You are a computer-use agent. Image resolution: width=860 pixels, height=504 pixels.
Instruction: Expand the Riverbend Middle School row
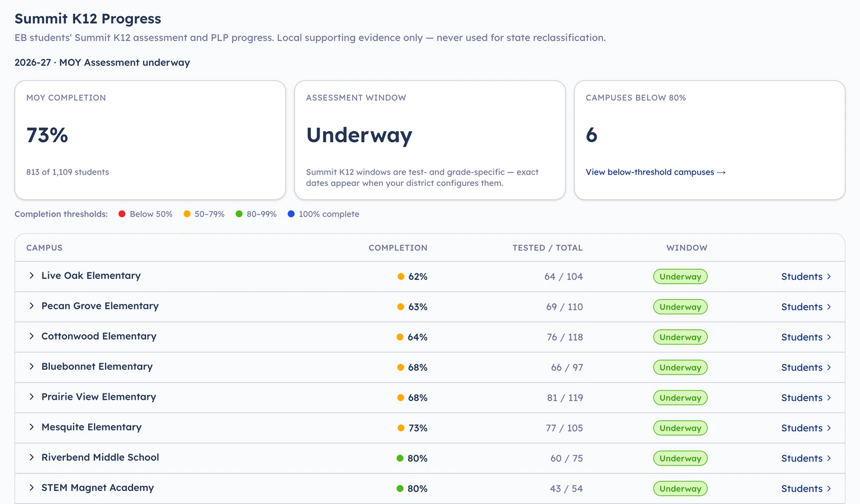pyautogui.click(x=32, y=457)
